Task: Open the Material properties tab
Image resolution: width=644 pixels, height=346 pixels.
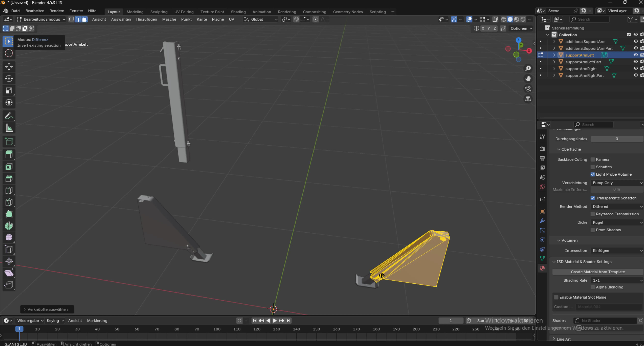Action: pos(542,268)
